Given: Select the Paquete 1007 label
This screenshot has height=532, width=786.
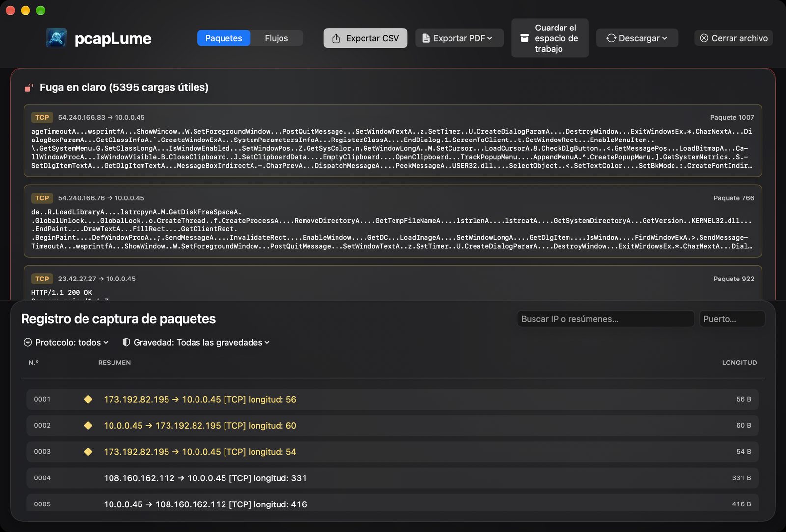Looking at the screenshot, I should point(732,117).
